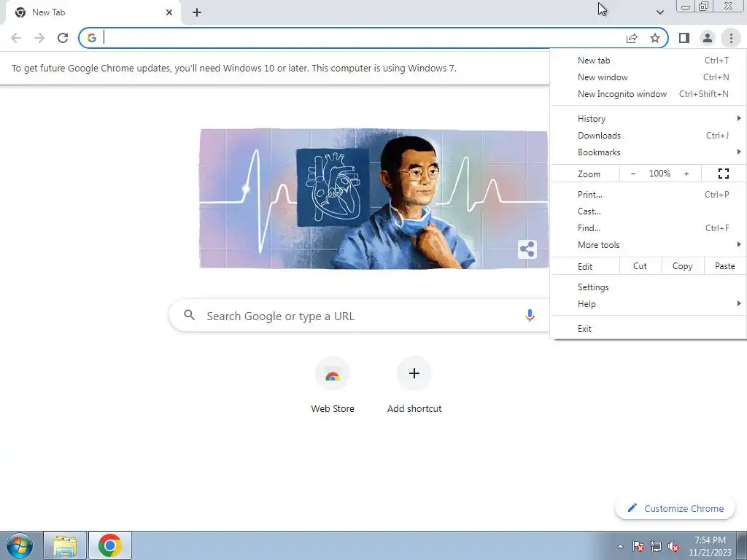
Task: Reload the current page
Action: 63,38
